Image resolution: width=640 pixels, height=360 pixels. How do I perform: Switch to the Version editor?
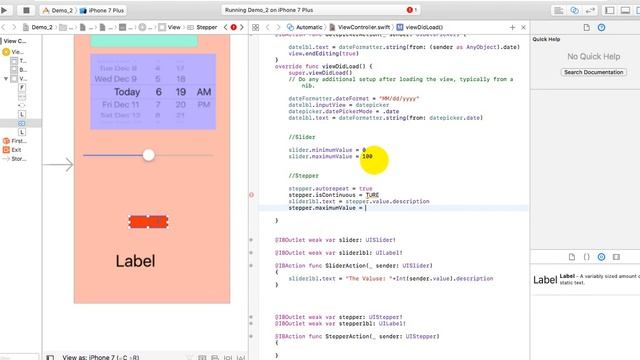[x=590, y=11]
